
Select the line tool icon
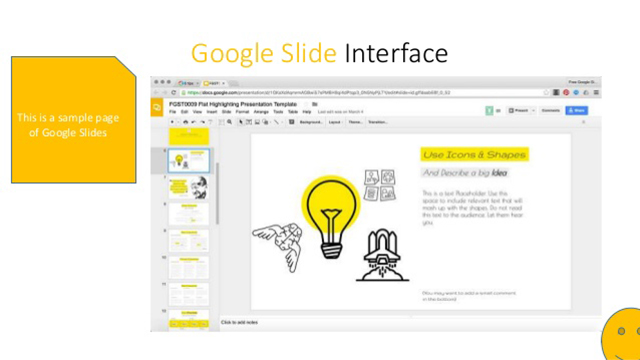(x=276, y=122)
